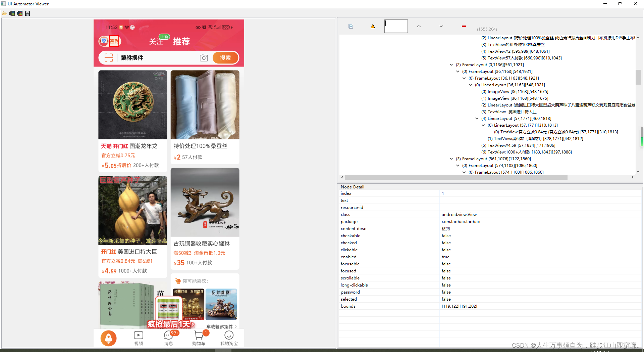This screenshot has width=644, height=352.
Task: Click product title 国潮龙年龙
Action: click(x=144, y=146)
